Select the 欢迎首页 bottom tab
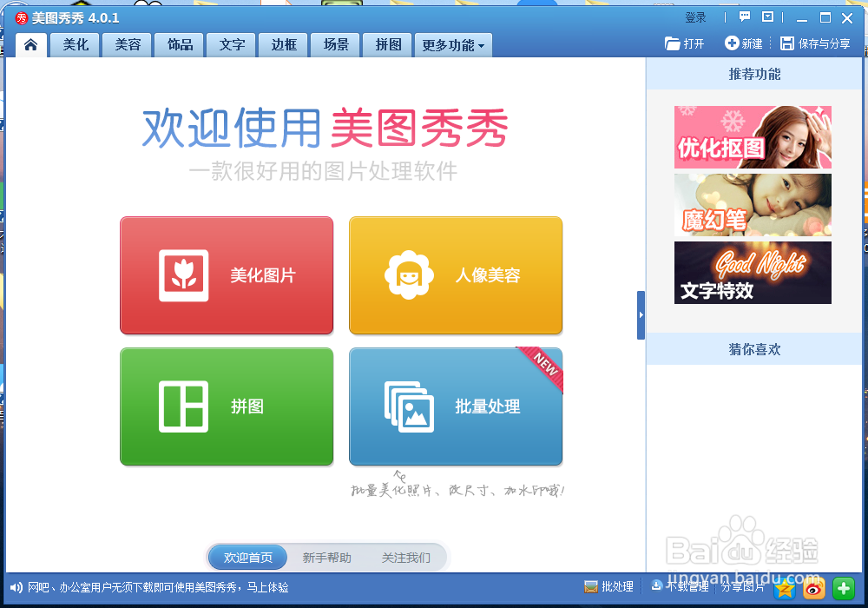868x608 pixels. [248, 558]
